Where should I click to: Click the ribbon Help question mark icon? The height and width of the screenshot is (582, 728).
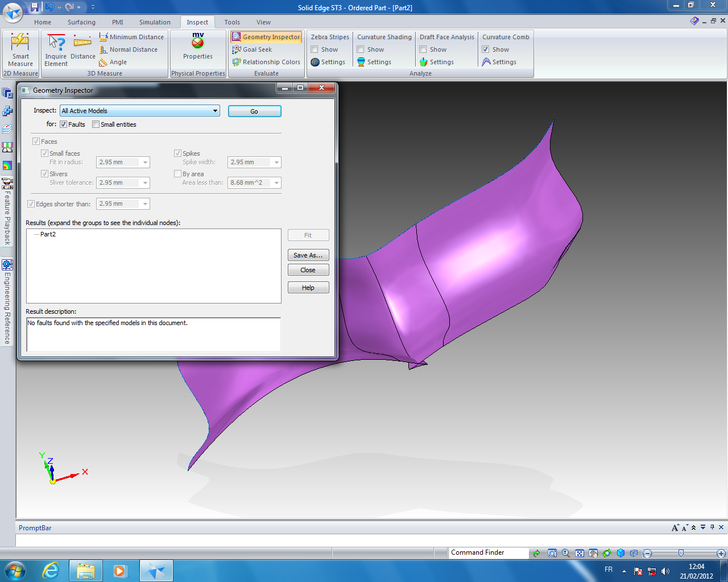[694, 21]
